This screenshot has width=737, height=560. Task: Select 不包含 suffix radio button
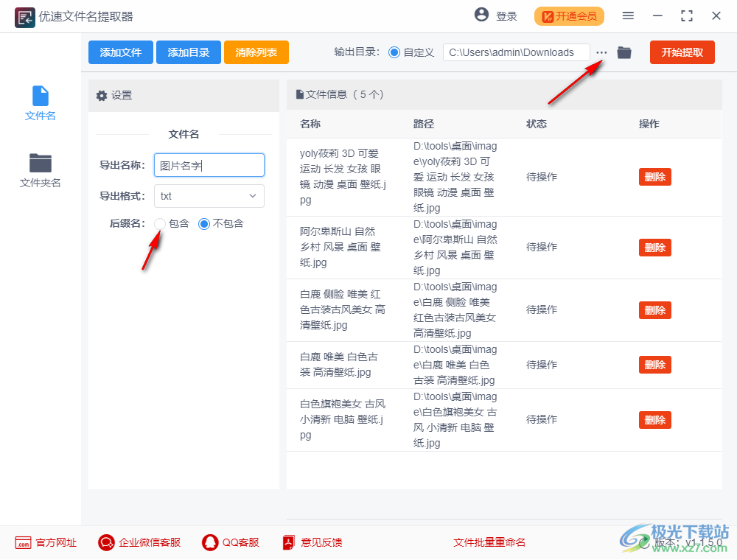(x=204, y=224)
